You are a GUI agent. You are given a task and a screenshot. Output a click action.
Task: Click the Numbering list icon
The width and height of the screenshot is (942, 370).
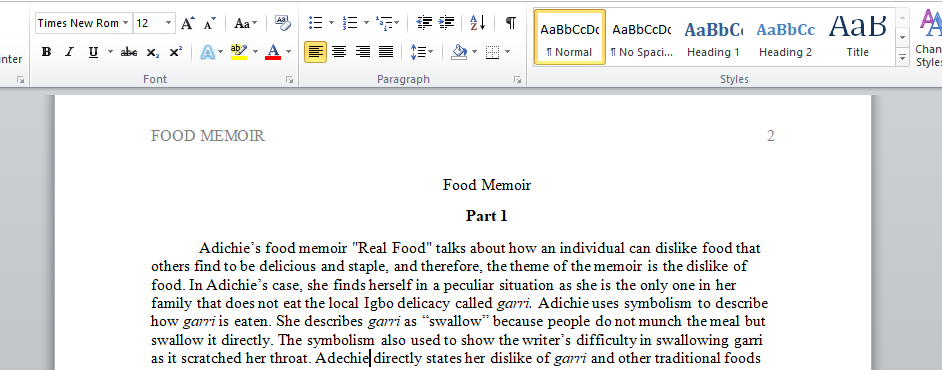click(350, 23)
